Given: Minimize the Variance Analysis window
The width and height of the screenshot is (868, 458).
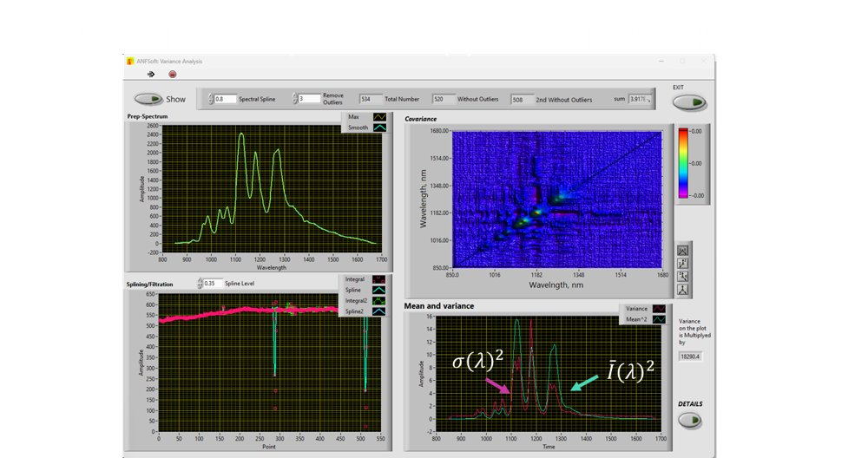Looking at the screenshot, I should (x=661, y=62).
